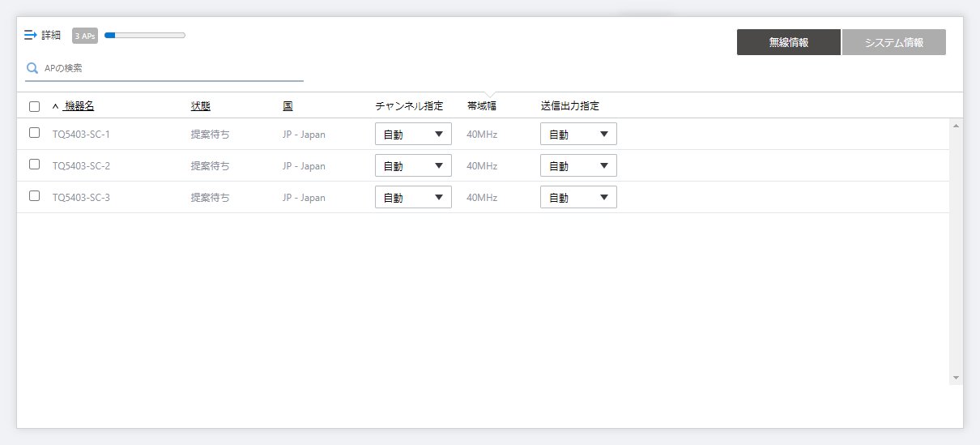Click the TQ5403-SC-2 device name
The height and width of the screenshot is (445, 980).
[x=81, y=165]
